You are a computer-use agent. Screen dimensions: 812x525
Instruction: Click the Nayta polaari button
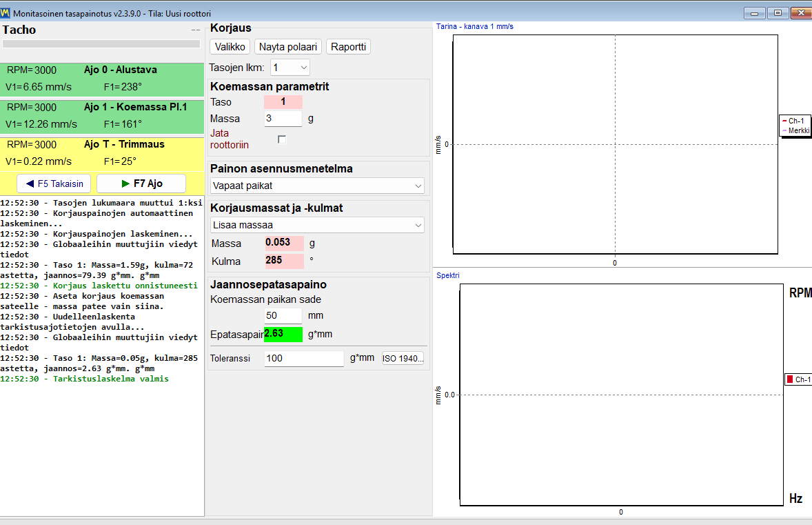[x=288, y=47]
